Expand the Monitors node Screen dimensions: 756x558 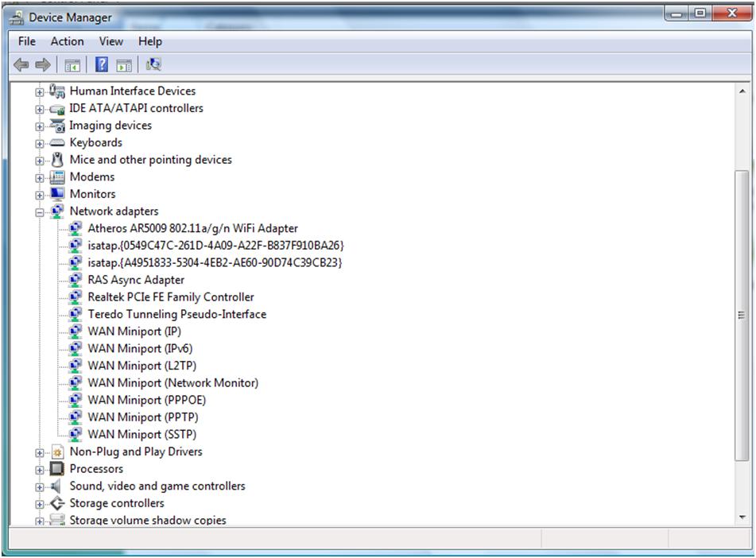click(x=40, y=195)
